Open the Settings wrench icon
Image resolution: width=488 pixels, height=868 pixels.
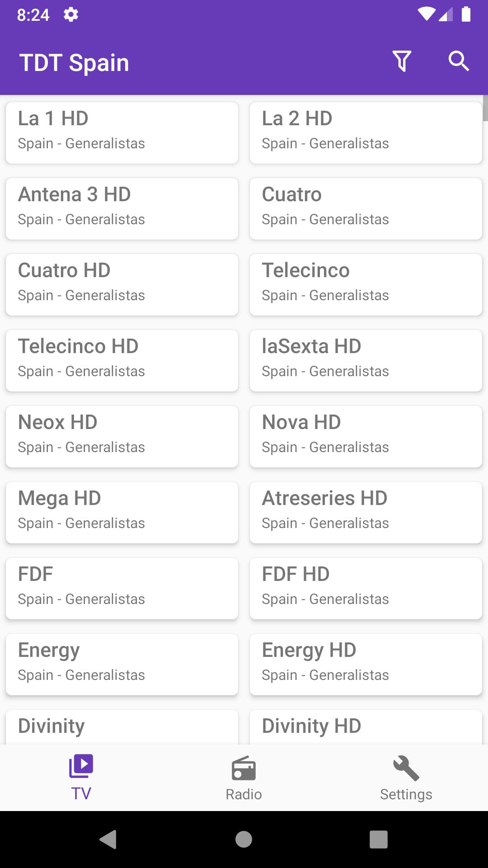pos(406,768)
